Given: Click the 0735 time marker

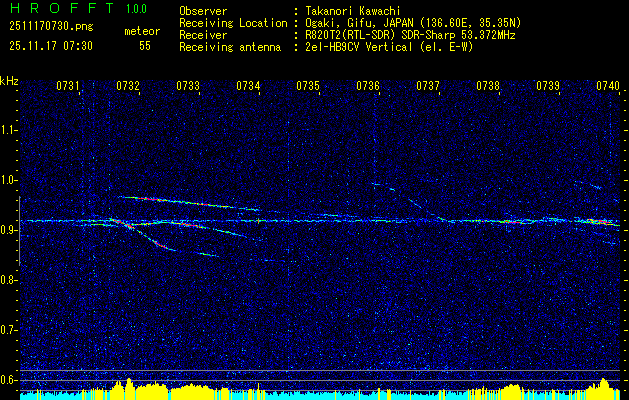Looking at the screenshot, I should click(x=308, y=86).
